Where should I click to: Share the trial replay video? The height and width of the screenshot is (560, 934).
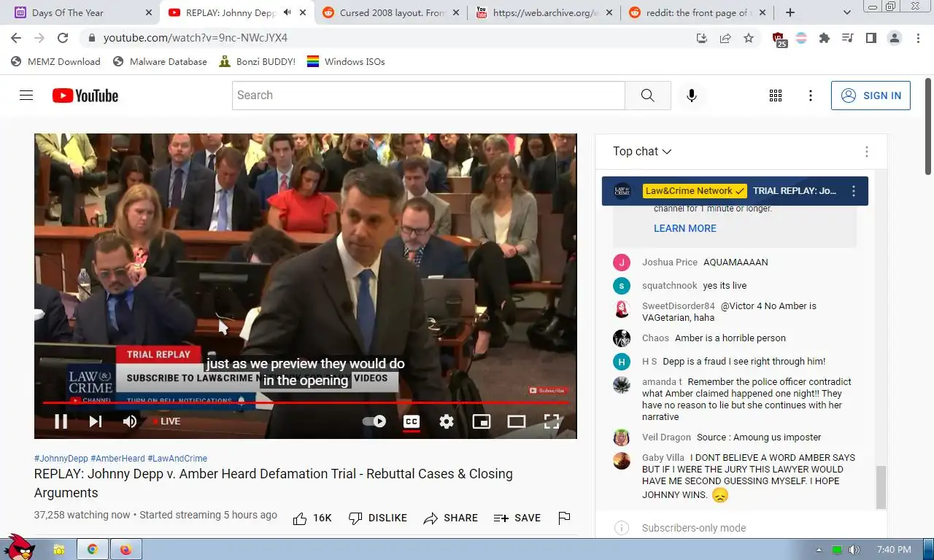click(451, 518)
